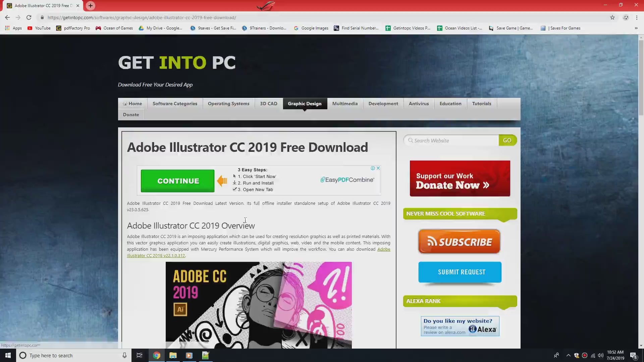Open a new browser tab
Image resolution: width=644 pixels, height=362 pixels.
tap(90, 6)
